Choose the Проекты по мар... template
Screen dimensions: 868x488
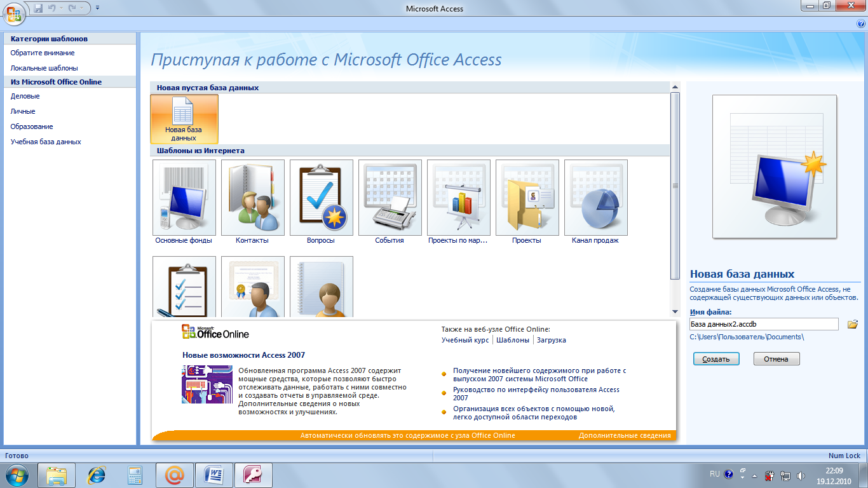[458, 202]
